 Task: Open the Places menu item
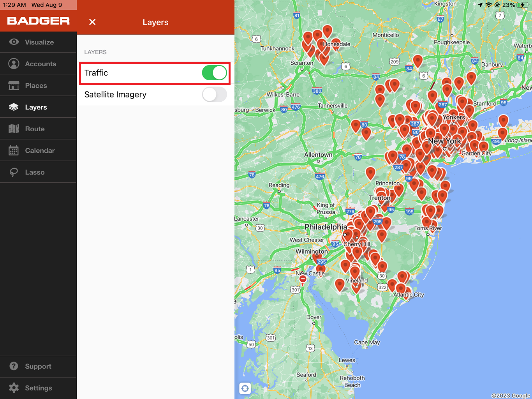click(x=38, y=85)
